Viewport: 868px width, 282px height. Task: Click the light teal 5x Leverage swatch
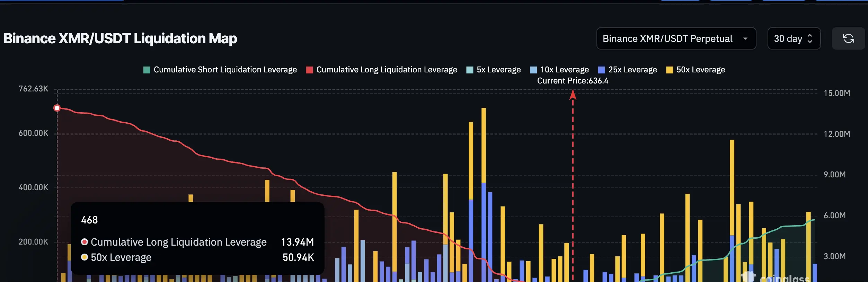click(x=470, y=70)
